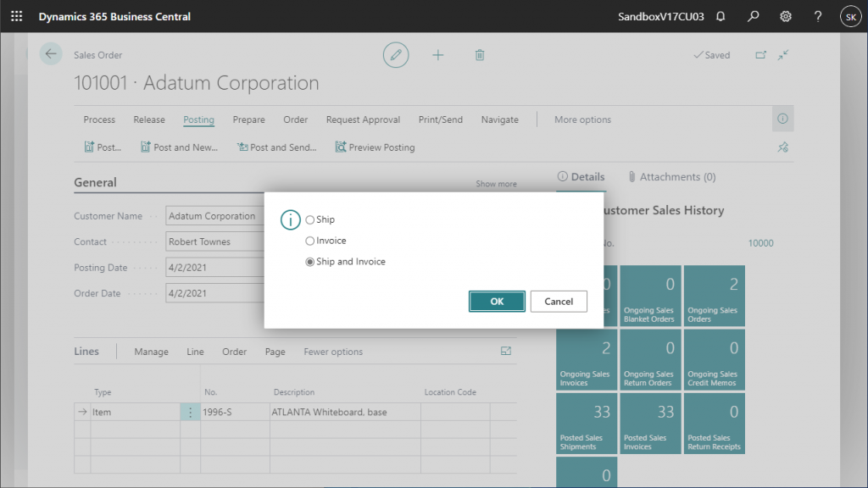Open the search magnifier in top bar

pos(753,17)
